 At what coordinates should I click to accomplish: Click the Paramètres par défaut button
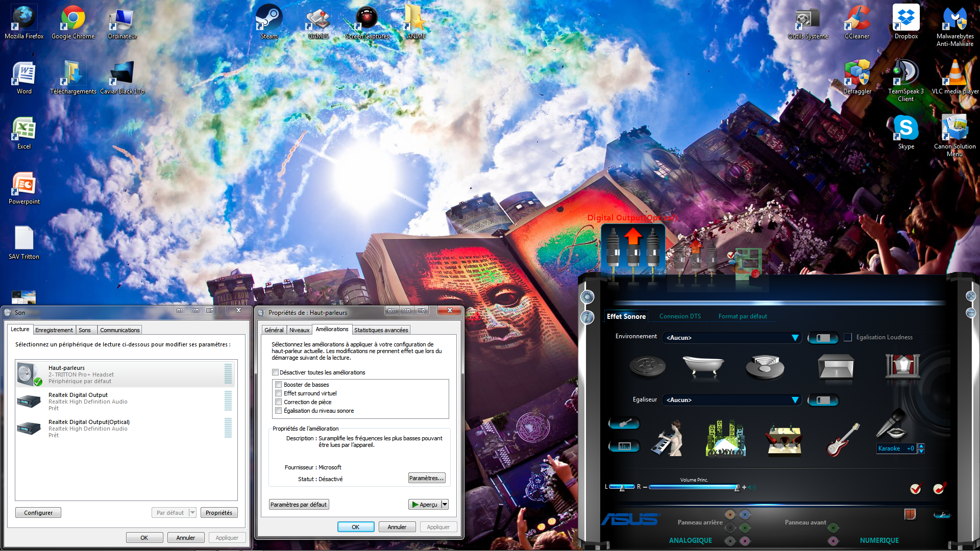299,505
